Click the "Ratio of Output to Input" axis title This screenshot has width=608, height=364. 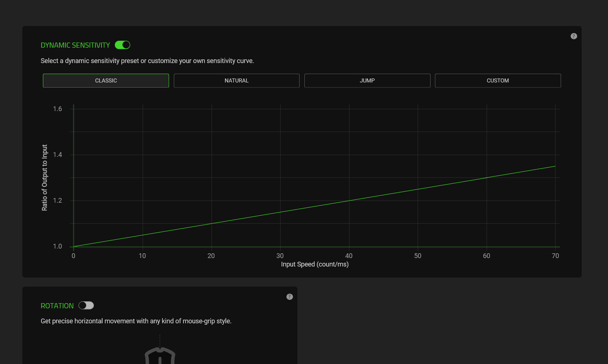coord(45,177)
